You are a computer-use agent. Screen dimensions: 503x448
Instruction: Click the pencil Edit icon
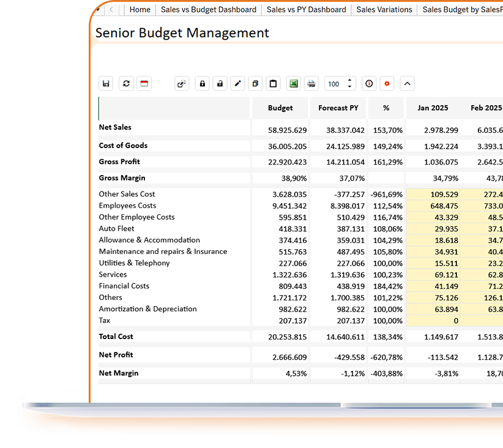pyautogui.click(x=238, y=84)
